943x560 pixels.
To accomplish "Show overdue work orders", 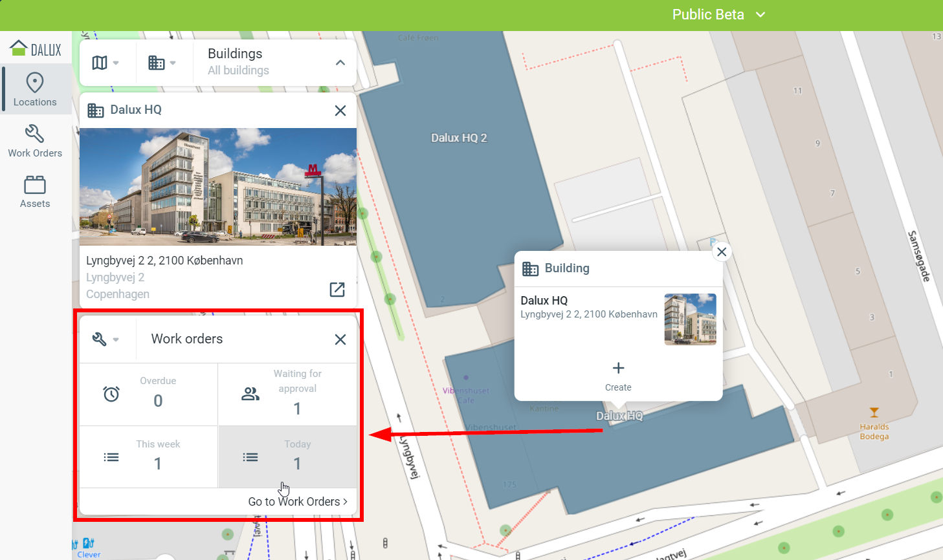I will (x=148, y=394).
